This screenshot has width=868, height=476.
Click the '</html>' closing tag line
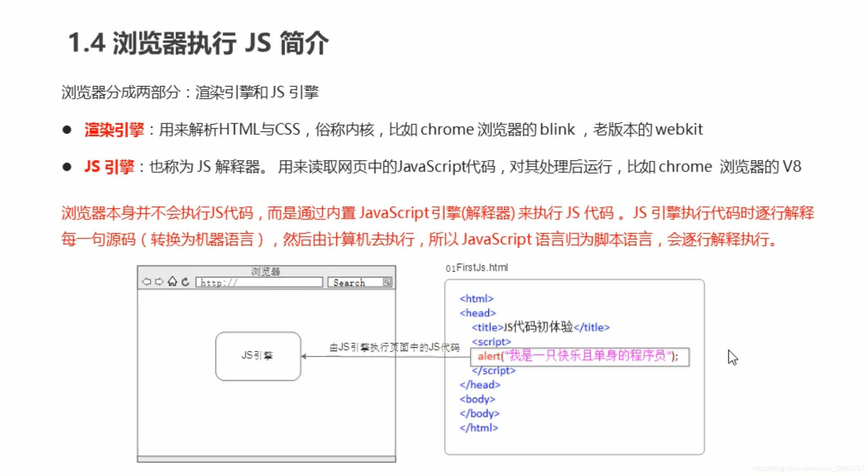click(479, 428)
